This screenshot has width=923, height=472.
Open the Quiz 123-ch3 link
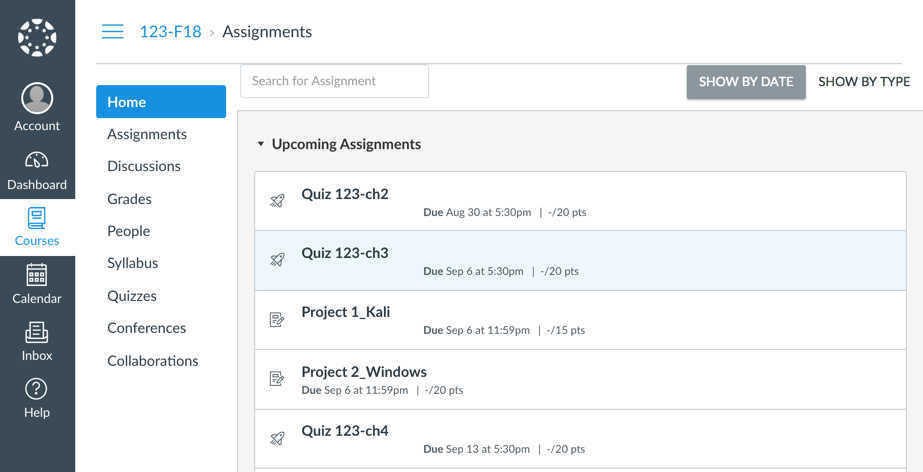coord(345,253)
